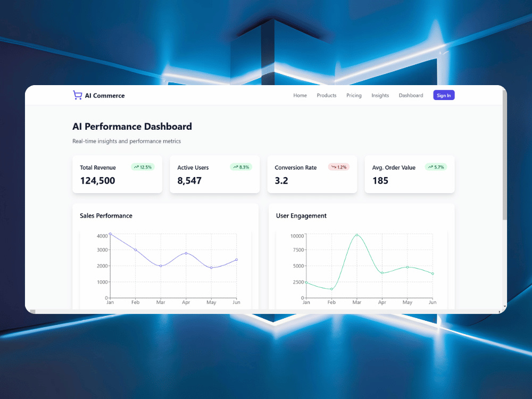Click the Mar peak point on User Engagement chart
Viewport: 532px width, 399px height.
[357, 235]
